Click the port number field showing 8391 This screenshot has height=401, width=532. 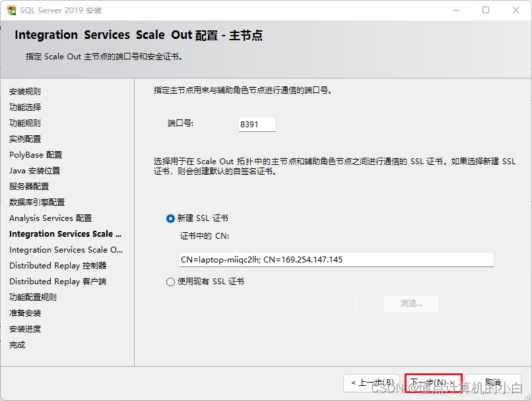pos(257,125)
